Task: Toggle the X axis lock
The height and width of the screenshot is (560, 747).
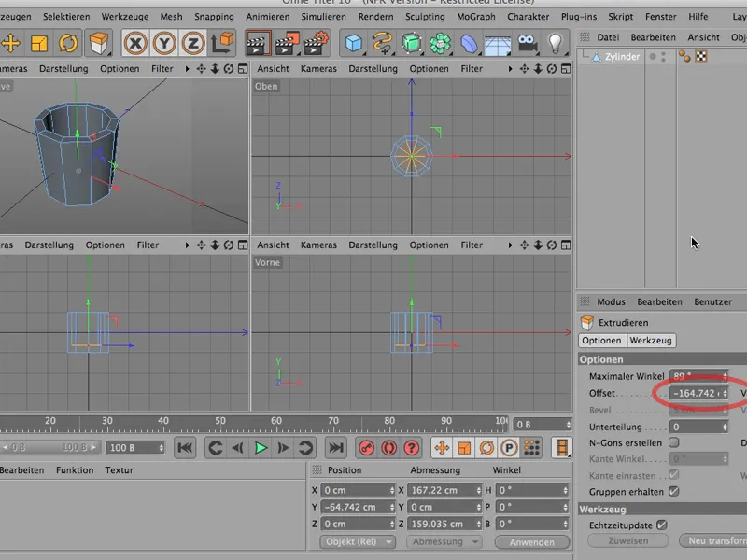Action: coord(135,43)
